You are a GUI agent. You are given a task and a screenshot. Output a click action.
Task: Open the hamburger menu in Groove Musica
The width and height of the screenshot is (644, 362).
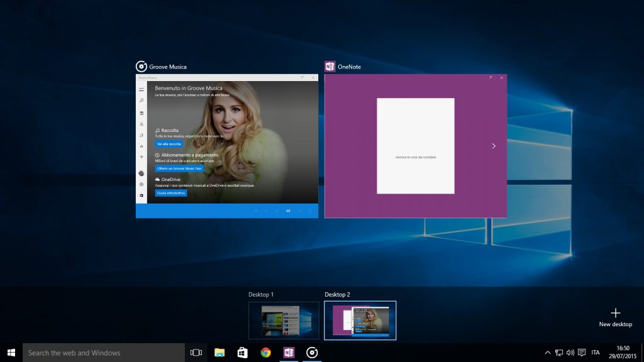pyautogui.click(x=142, y=89)
